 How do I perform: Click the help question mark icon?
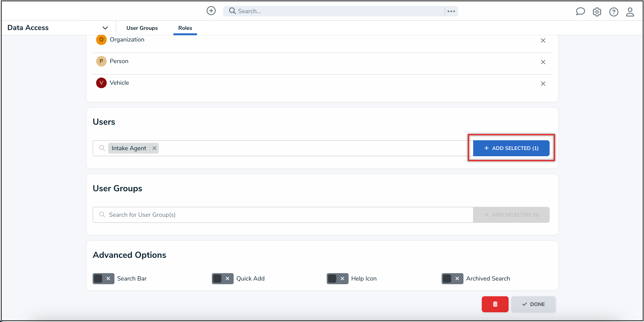point(614,12)
